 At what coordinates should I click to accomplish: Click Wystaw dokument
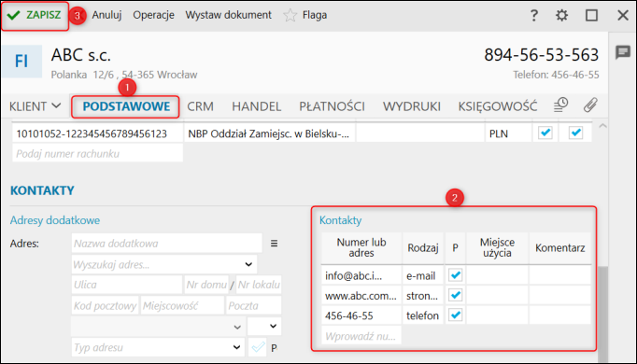[x=228, y=15]
